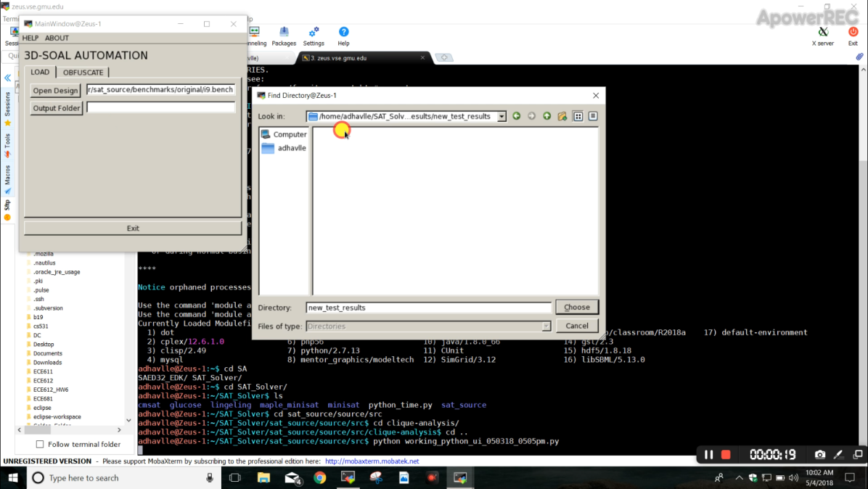Take a screenshot with the recorder camera icon
The height and width of the screenshot is (489, 868).
[820, 455]
